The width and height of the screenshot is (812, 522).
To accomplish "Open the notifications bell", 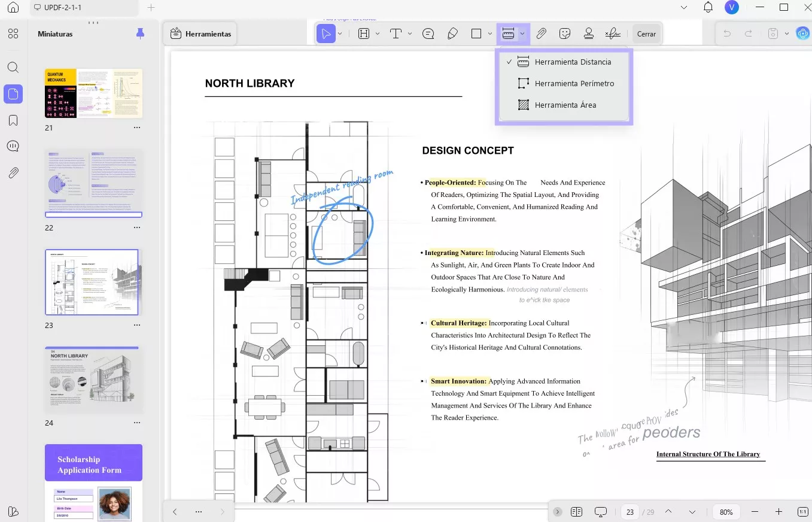I will (708, 7).
